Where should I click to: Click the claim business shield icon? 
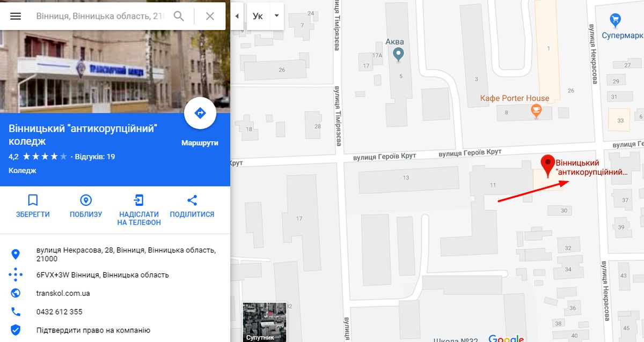pos(16,330)
